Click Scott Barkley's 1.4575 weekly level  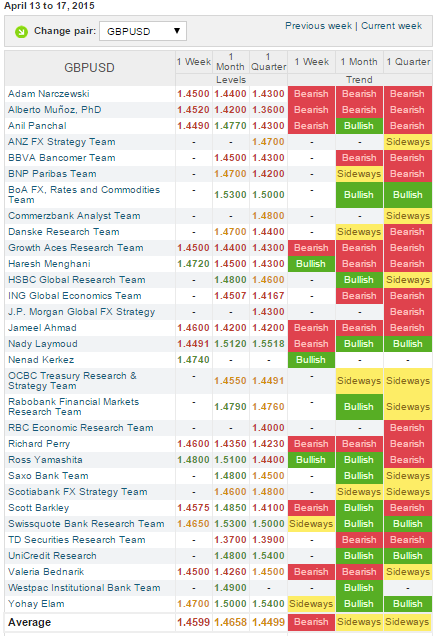tap(194, 508)
